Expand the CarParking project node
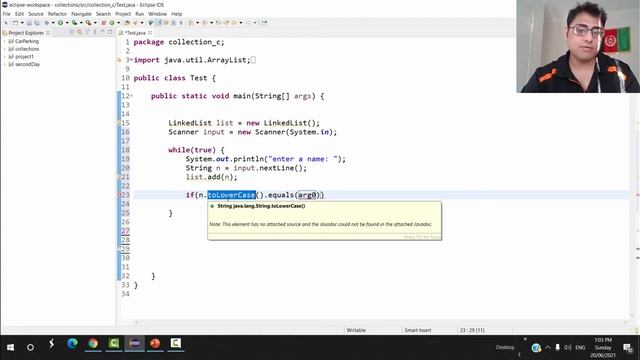640x360 pixels. click(4, 41)
